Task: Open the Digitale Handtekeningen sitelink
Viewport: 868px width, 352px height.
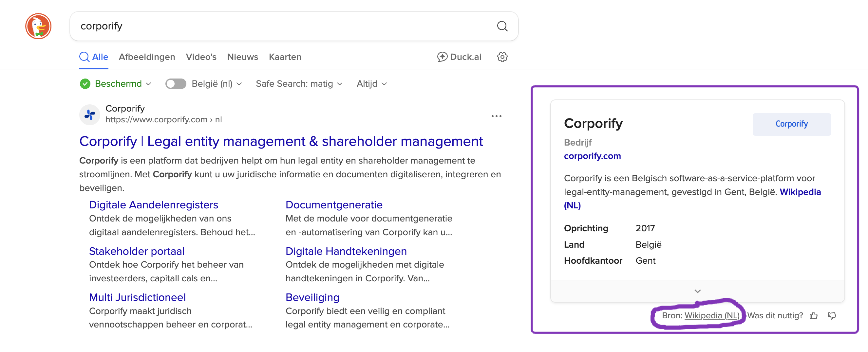Action: tap(346, 251)
